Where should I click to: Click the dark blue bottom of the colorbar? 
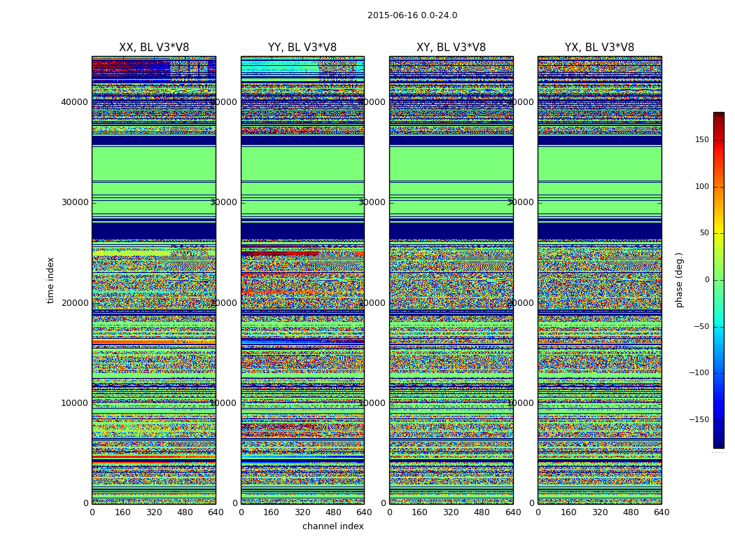718,442
